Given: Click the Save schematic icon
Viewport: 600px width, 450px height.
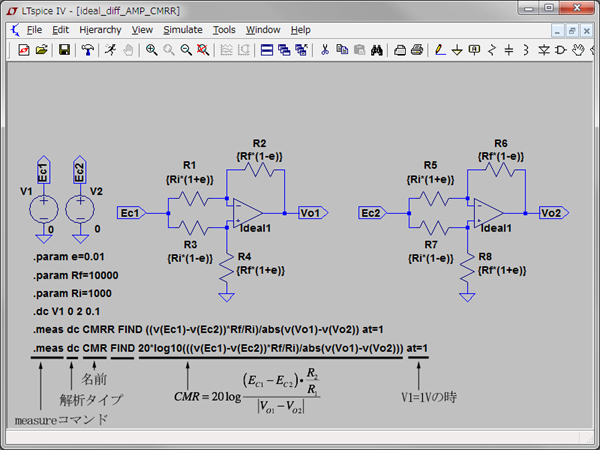Looking at the screenshot, I should tap(65, 49).
